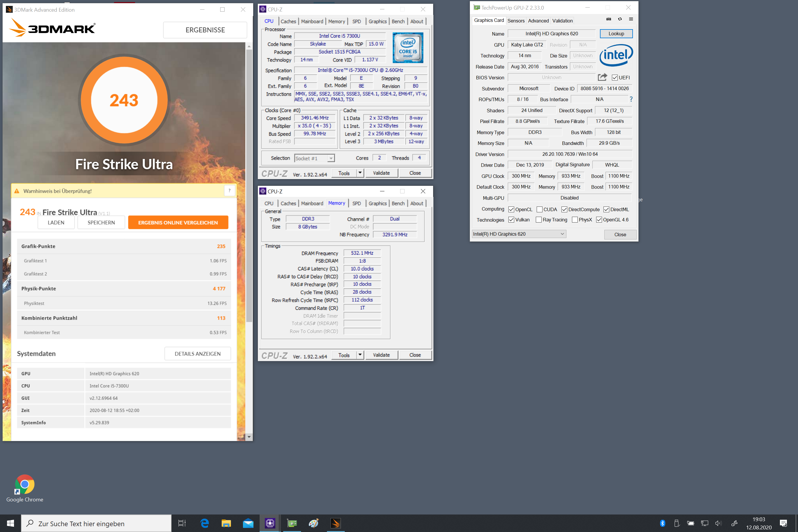This screenshot has height=532, width=798.
Task: Click ERGEBNISSE button in 3DMark
Action: click(x=205, y=30)
